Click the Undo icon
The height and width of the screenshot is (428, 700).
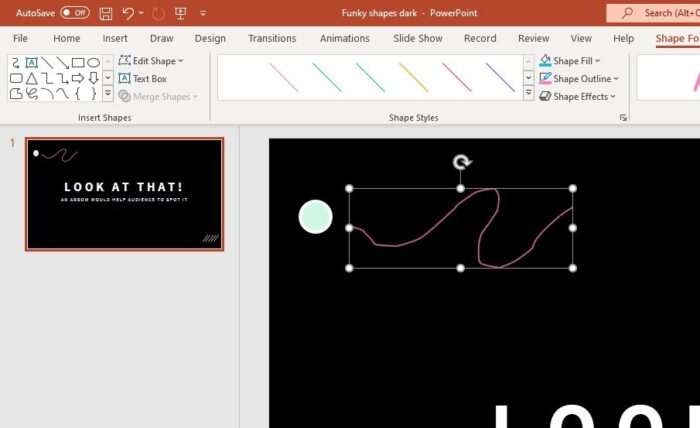pos(128,13)
